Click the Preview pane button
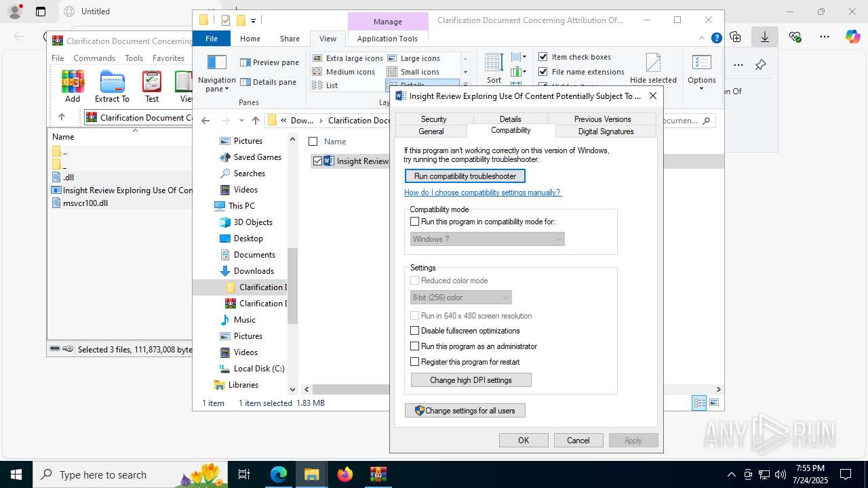 (269, 62)
